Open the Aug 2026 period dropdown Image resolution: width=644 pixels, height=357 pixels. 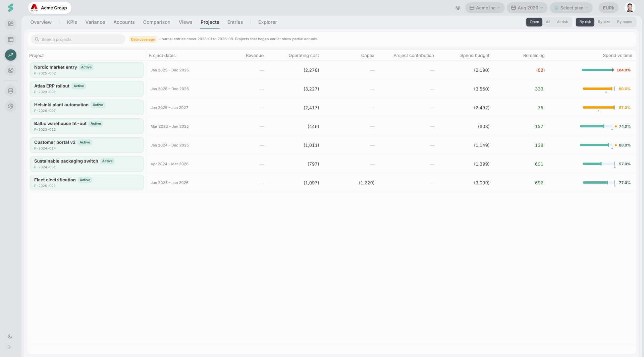tap(527, 8)
